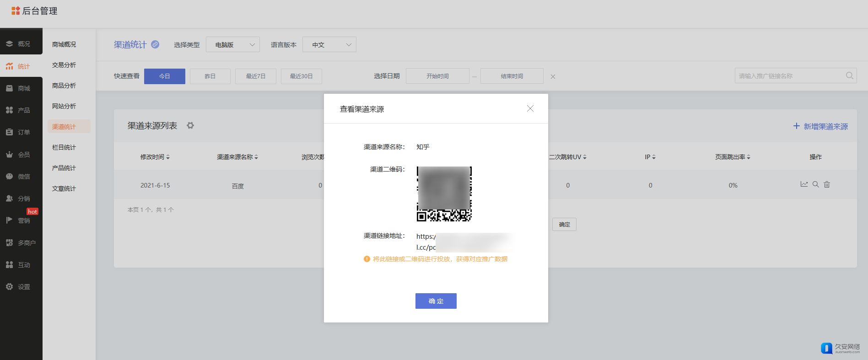Switch quick view to 最近7日

(255, 76)
